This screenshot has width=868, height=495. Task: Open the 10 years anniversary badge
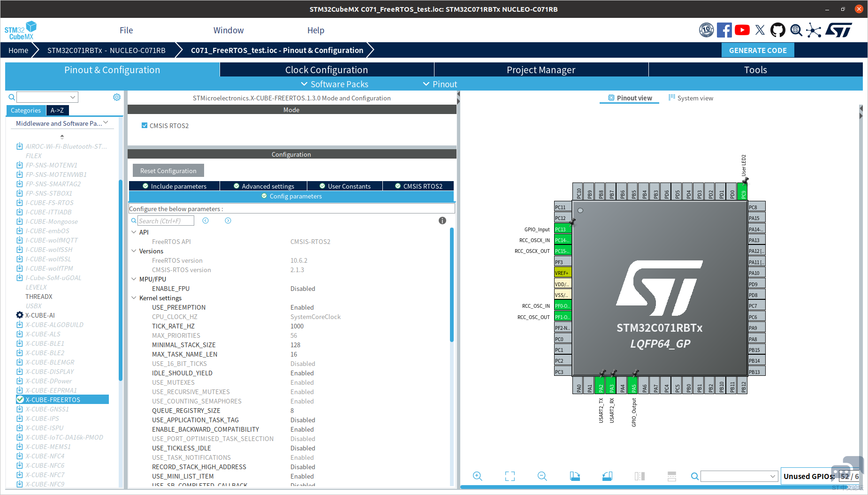click(x=706, y=30)
